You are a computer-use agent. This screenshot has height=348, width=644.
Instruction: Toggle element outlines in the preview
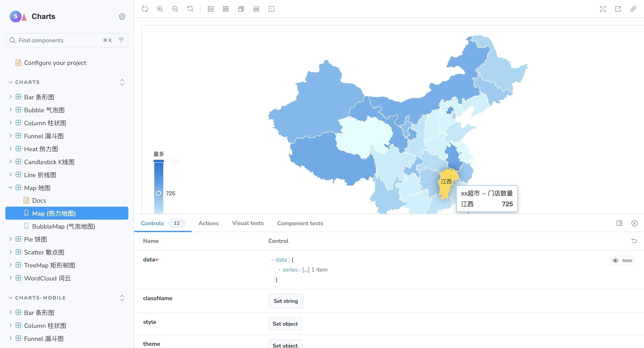(271, 9)
